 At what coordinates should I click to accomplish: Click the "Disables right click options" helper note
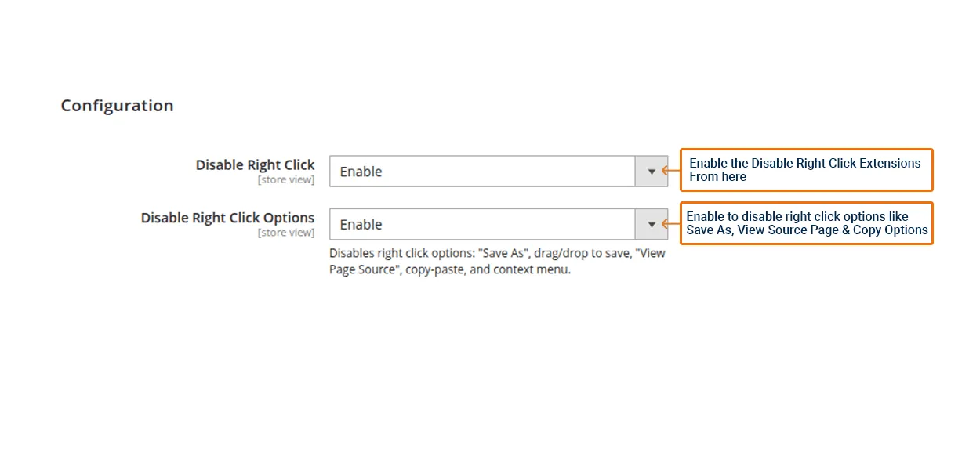(497, 262)
